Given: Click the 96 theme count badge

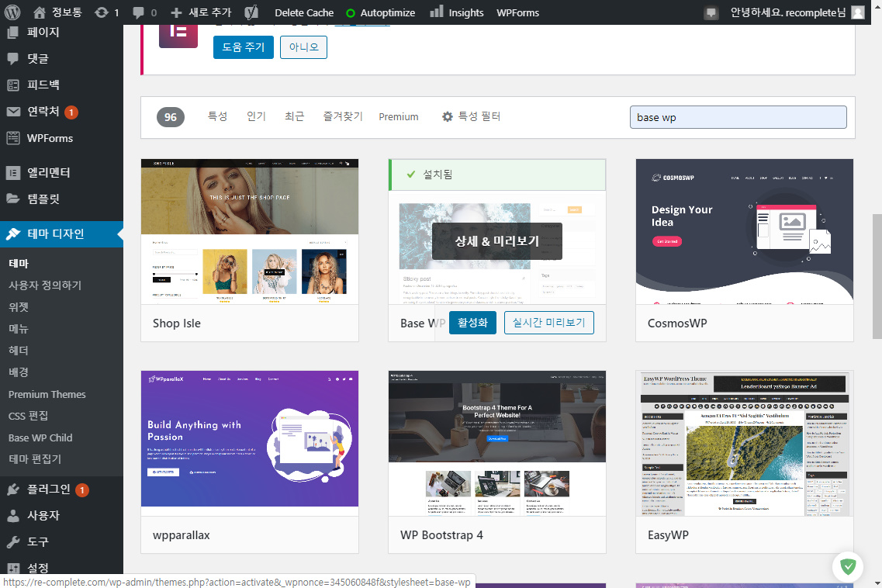Looking at the screenshot, I should 171,117.
